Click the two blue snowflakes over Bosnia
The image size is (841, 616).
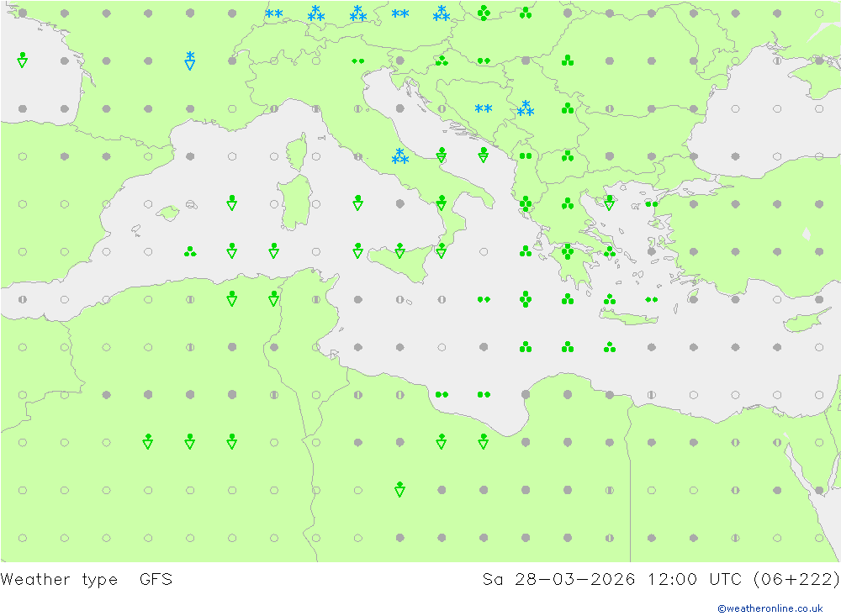[484, 108]
